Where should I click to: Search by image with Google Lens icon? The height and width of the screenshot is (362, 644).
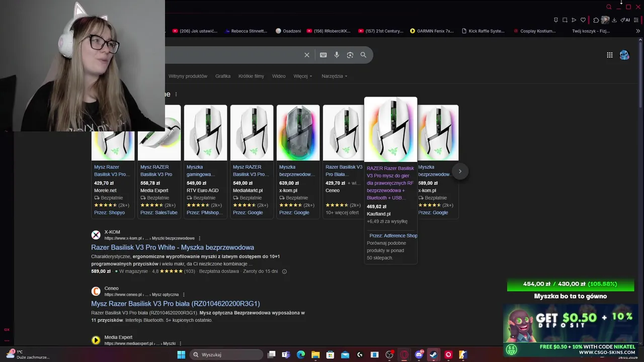coord(350,55)
